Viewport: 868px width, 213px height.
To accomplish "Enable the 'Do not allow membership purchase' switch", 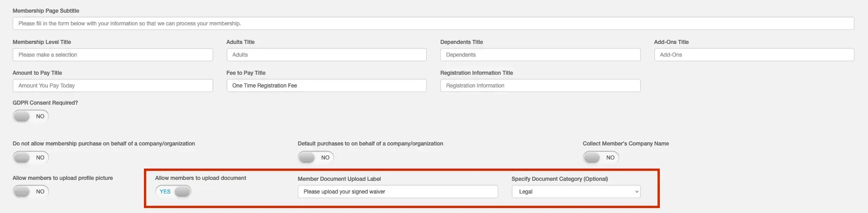I will pyautogui.click(x=31, y=158).
